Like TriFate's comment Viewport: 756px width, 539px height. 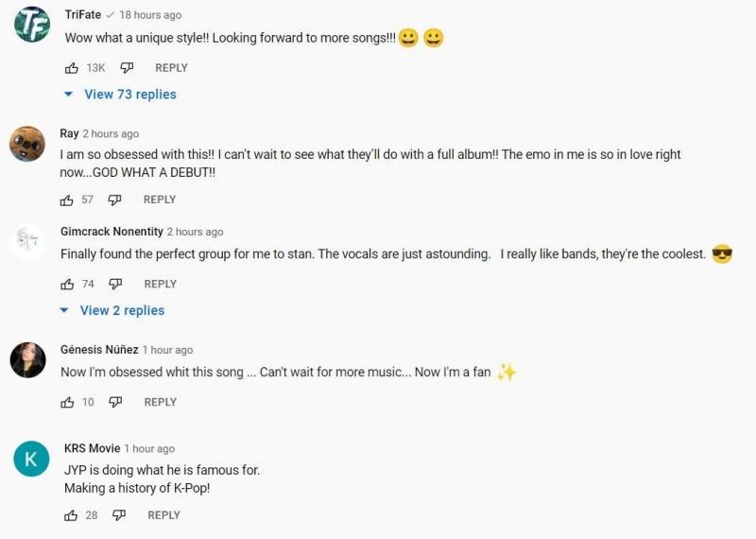coord(72,68)
